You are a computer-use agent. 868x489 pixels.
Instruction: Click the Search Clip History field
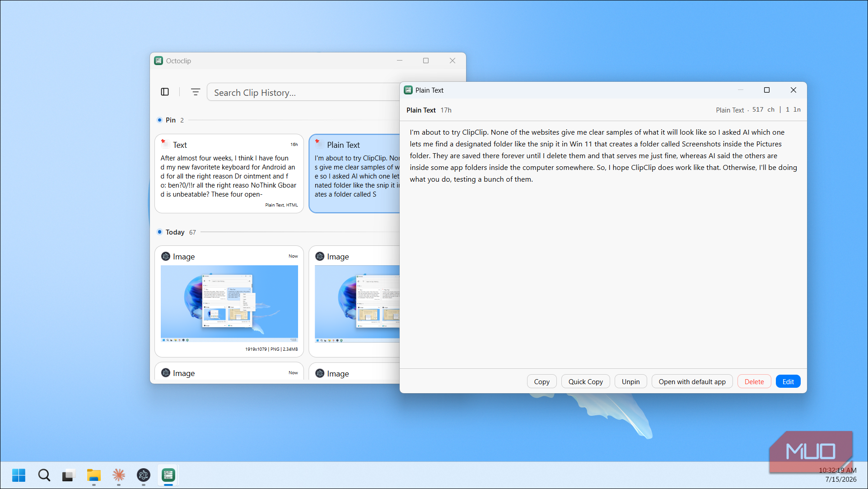(x=303, y=92)
